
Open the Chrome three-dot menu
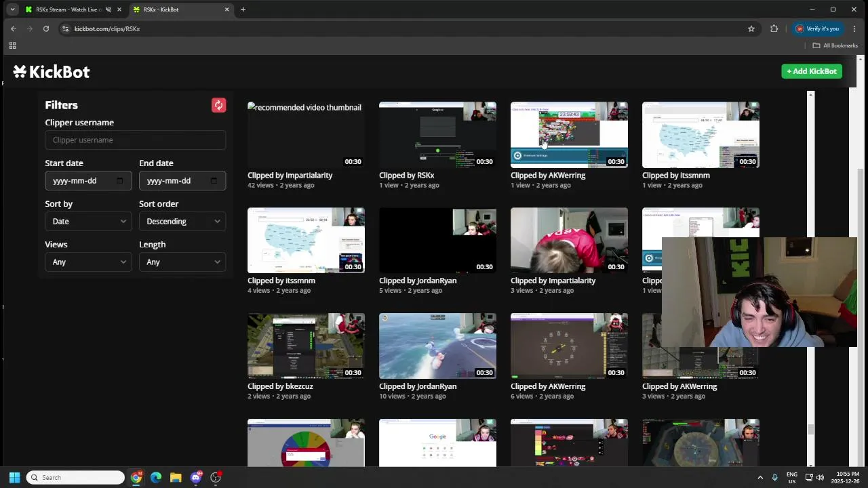point(854,28)
